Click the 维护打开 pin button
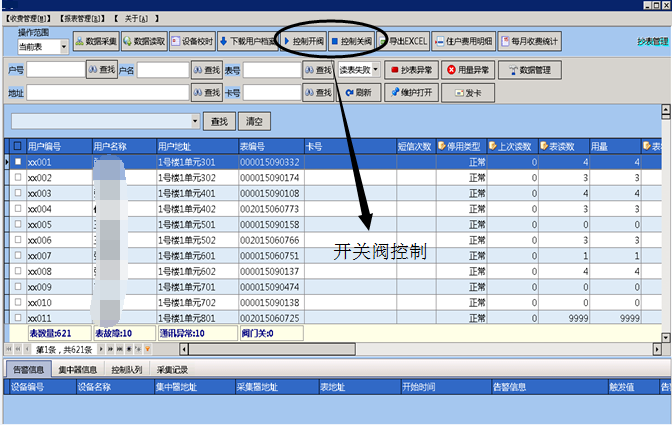 (411, 93)
